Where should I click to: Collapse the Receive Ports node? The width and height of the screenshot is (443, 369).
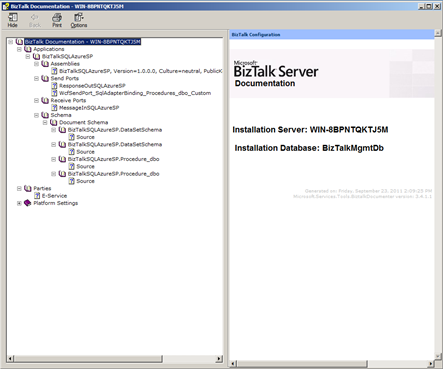click(x=37, y=100)
